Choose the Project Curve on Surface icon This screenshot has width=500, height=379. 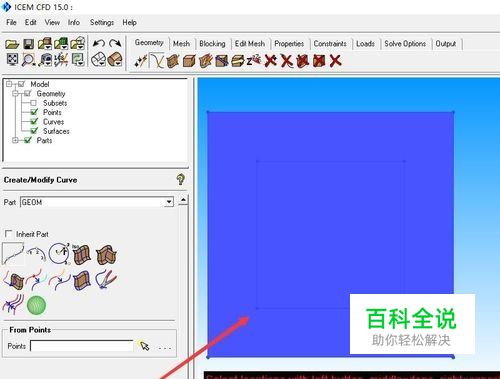coord(13,281)
